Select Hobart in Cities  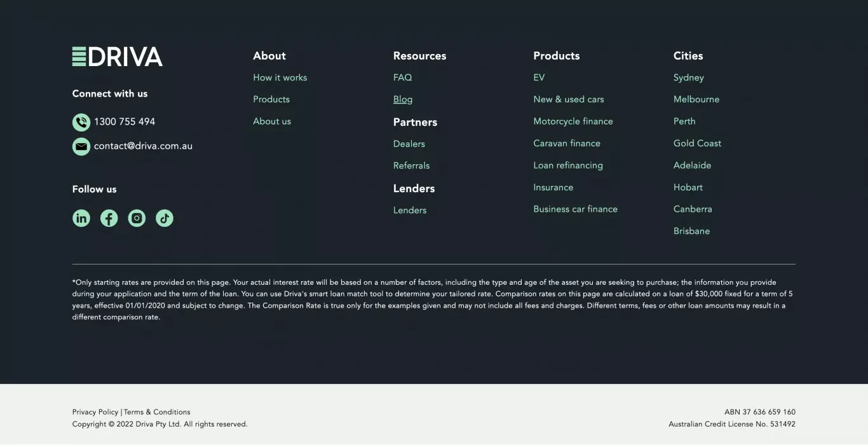coord(688,187)
